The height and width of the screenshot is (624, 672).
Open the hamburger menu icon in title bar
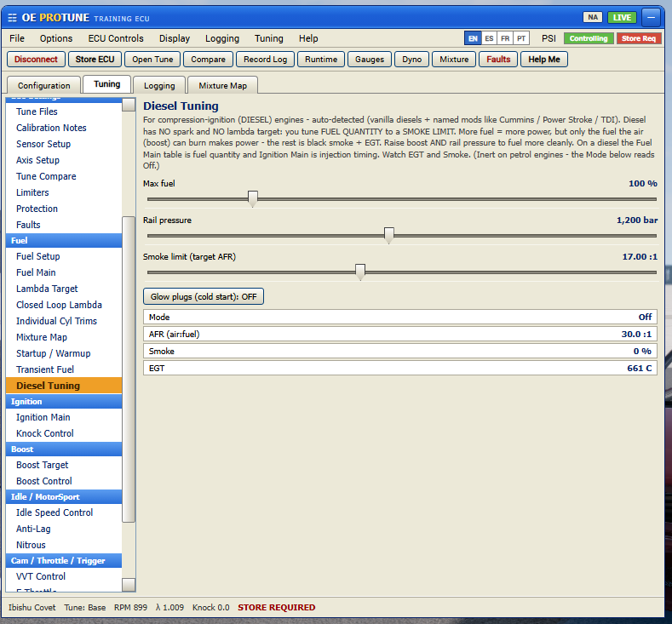[x=12, y=18]
